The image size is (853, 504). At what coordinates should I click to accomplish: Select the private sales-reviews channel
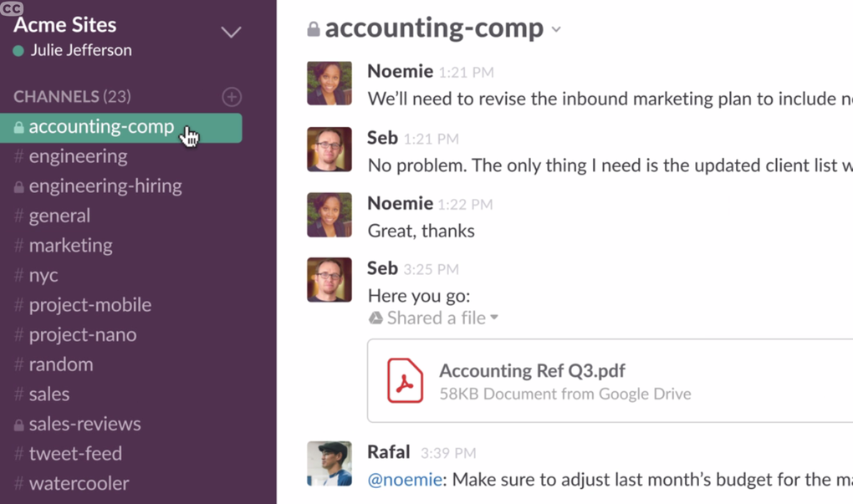coord(84,424)
